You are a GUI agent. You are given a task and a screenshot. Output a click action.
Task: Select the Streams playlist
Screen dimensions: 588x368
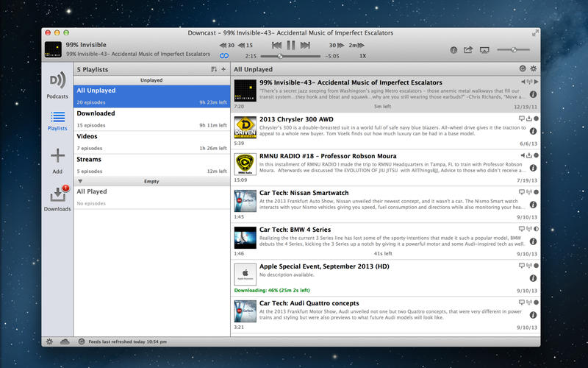click(151, 165)
